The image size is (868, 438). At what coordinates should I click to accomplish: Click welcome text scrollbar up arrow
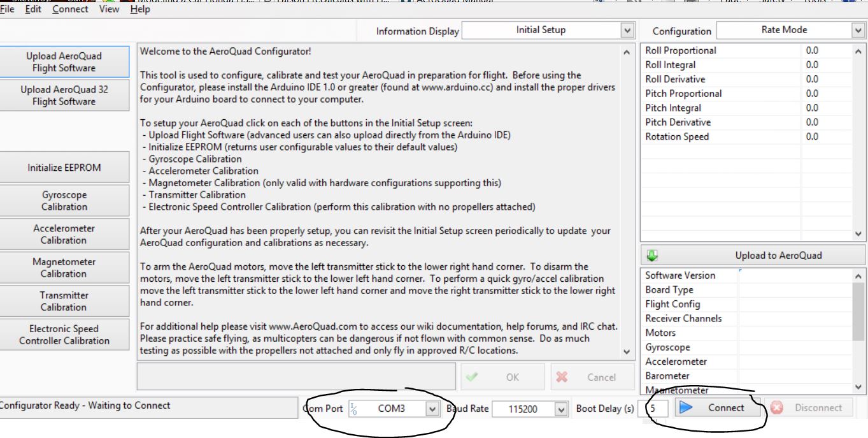point(627,52)
